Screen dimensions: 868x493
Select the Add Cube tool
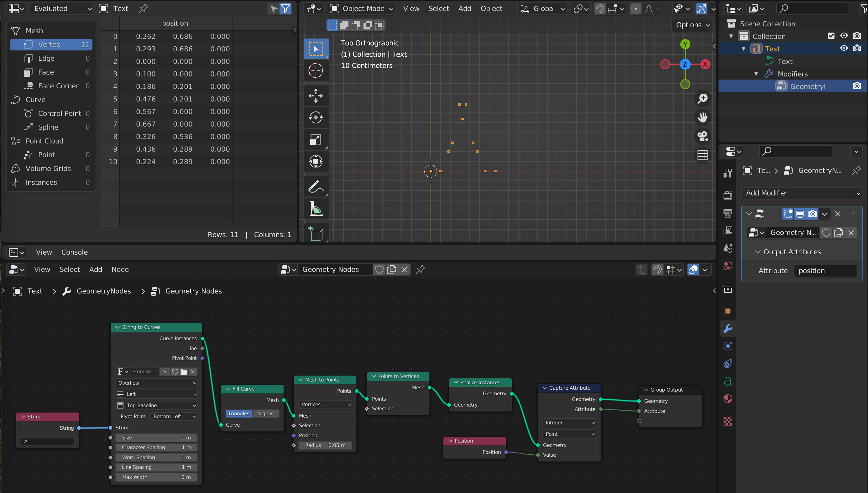316,233
